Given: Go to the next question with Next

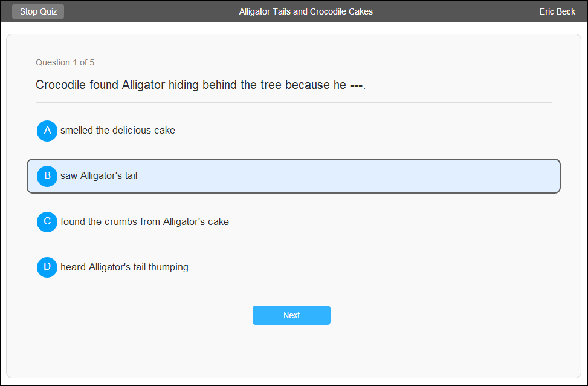Looking at the screenshot, I should (x=291, y=315).
